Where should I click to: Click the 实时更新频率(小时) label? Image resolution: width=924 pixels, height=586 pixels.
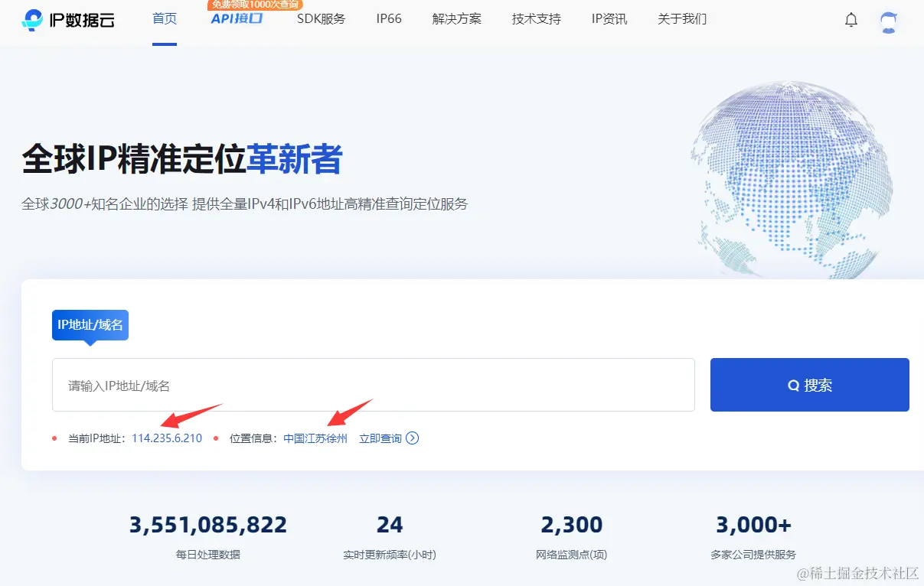(x=390, y=555)
